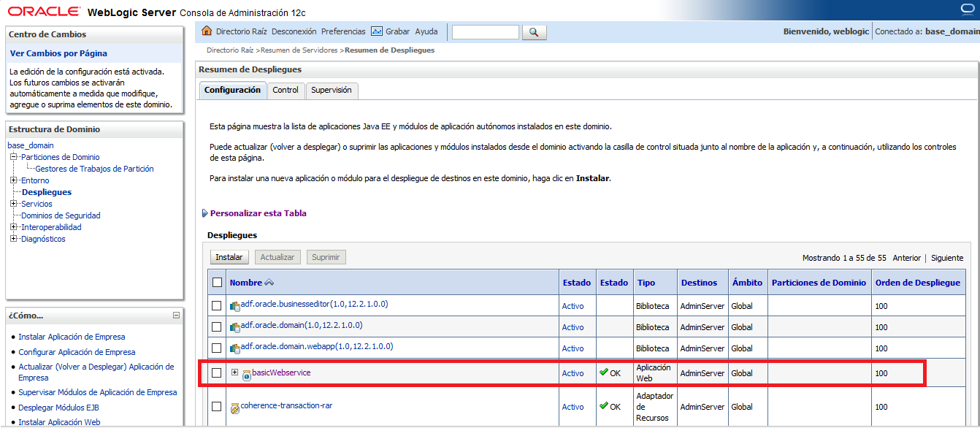Collapse the ¿Cómo... panel with minus icon
This screenshot has height=428, width=980.
point(176,316)
